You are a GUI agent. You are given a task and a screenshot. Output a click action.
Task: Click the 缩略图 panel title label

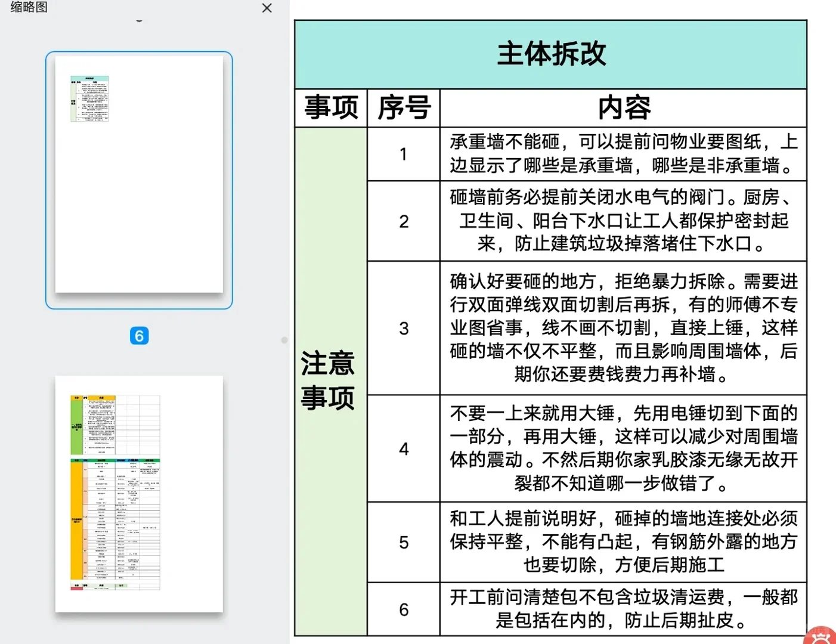pyautogui.click(x=27, y=8)
